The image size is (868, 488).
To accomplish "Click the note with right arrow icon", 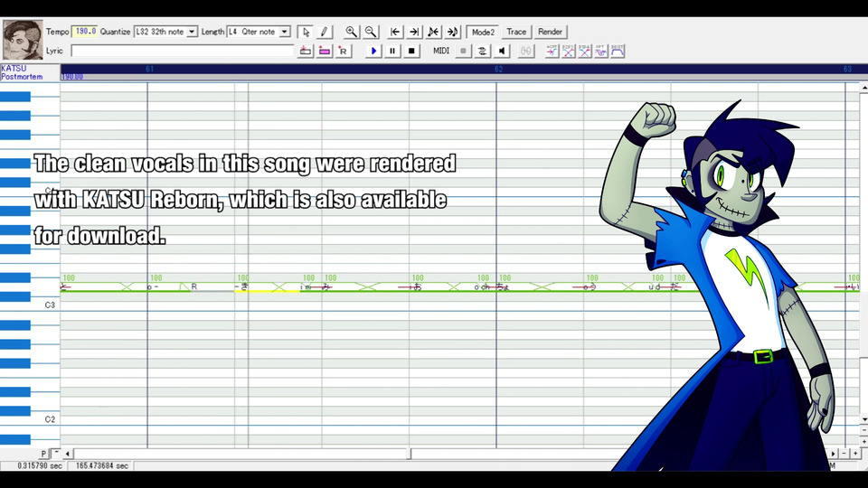I will click(x=453, y=33).
